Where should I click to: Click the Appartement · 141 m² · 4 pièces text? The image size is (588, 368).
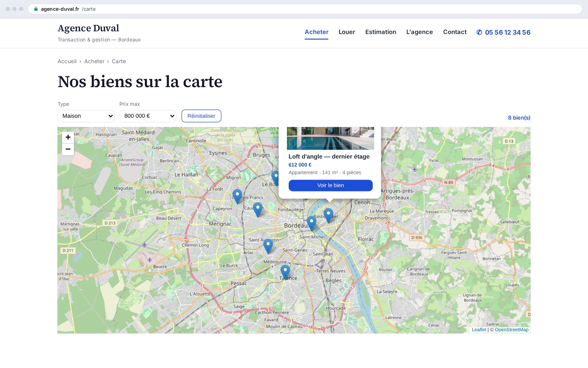coord(325,173)
